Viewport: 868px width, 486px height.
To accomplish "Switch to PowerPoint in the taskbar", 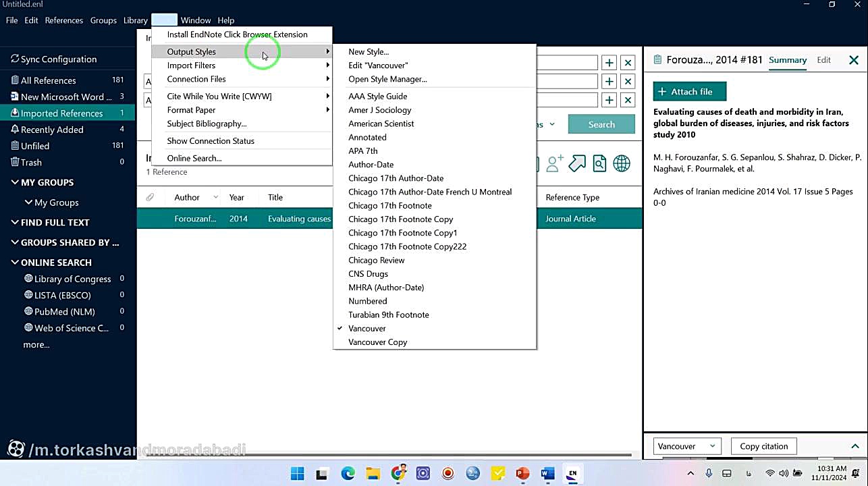I will coord(522,474).
